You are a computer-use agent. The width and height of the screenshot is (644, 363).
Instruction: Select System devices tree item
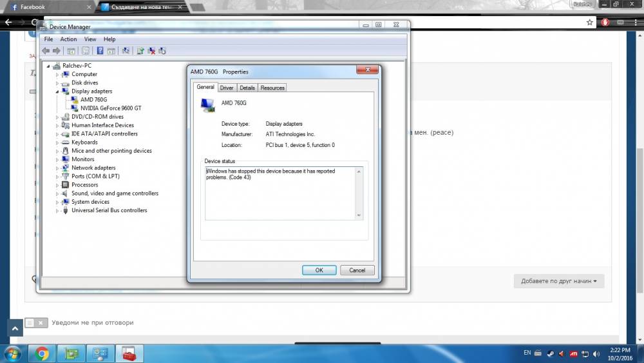[x=90, y=202]
